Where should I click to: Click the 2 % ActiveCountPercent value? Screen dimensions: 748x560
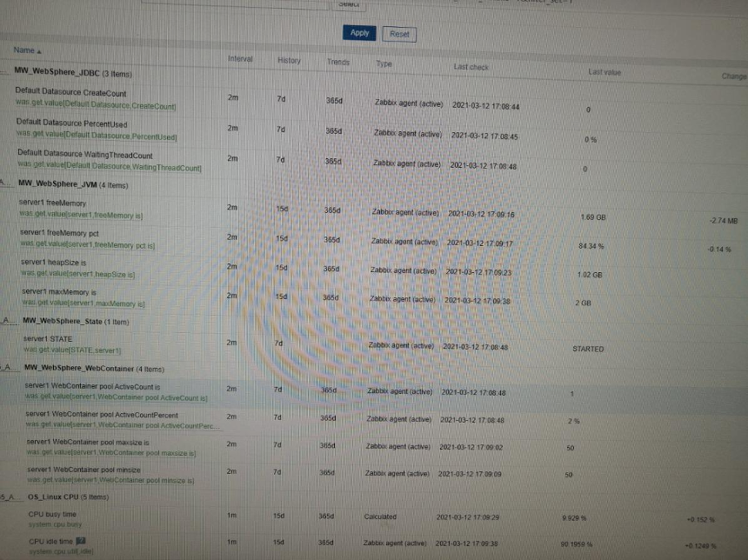point(573,421)
